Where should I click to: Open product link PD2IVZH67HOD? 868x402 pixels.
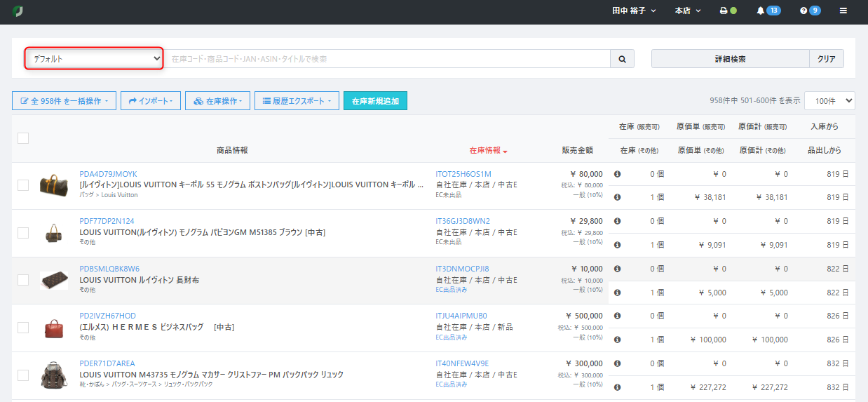point(108,316)
